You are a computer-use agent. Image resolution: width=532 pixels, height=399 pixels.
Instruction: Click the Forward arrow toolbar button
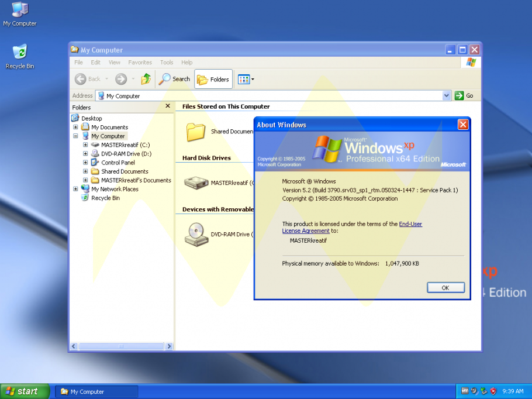121,79
